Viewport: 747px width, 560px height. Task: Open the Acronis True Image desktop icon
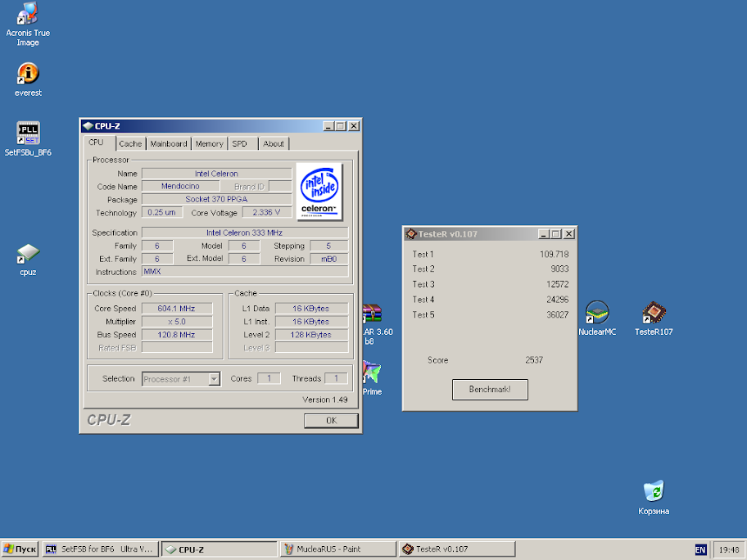click(x=28, y=24)
